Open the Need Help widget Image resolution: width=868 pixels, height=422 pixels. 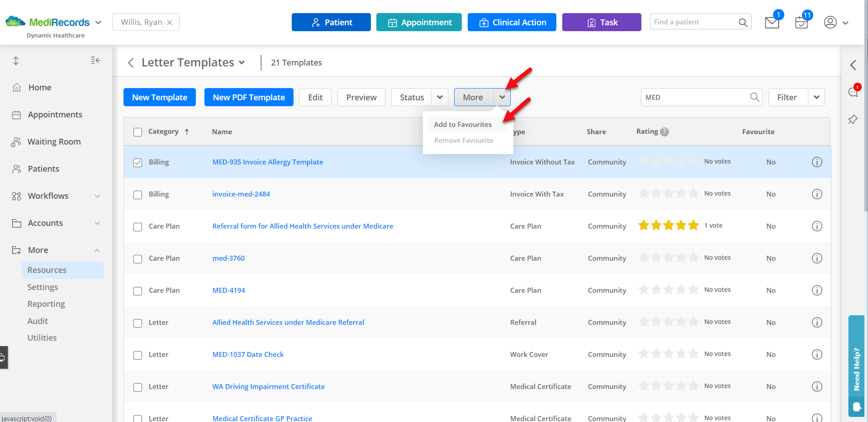tap(856, 366)
